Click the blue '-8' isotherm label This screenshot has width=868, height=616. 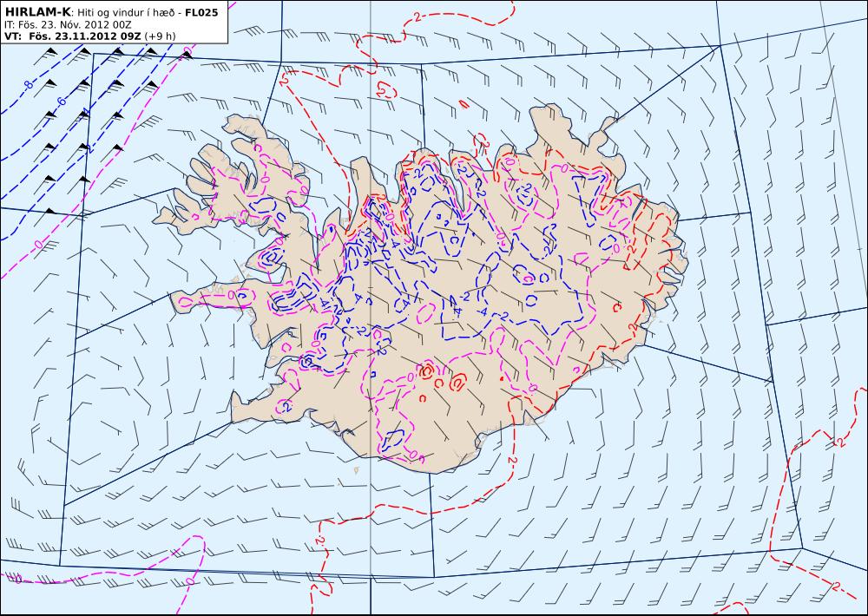(28, 85)
